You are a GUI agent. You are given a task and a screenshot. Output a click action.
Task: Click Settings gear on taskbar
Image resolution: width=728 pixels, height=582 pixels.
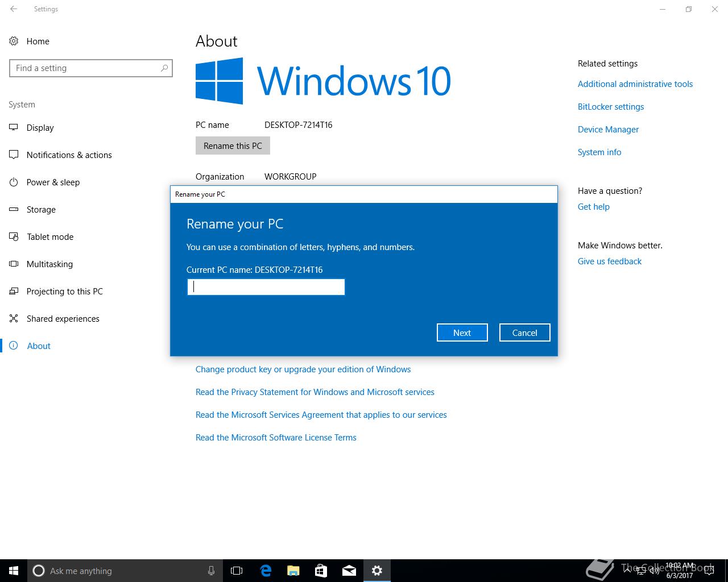pyautogui.click(x=377, y=571)
